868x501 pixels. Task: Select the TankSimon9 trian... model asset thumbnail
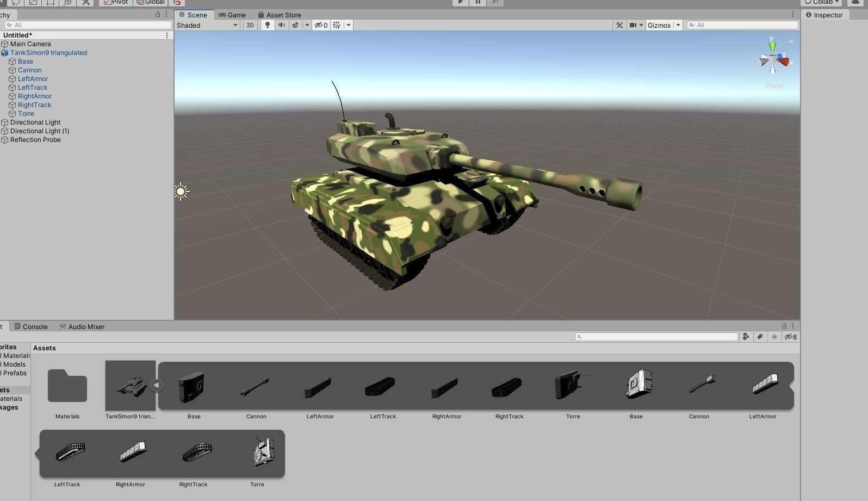pos(131,385)
